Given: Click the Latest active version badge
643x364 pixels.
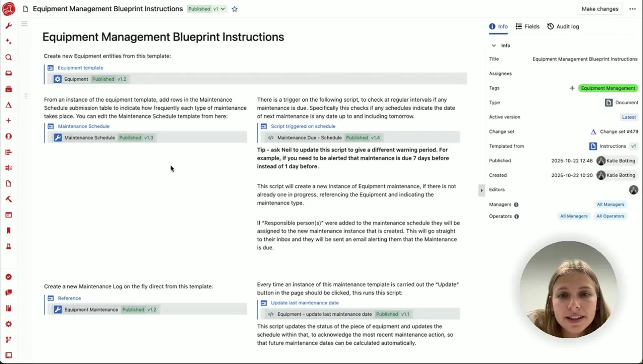Looking at the screenshot, I should click(629, 117).
